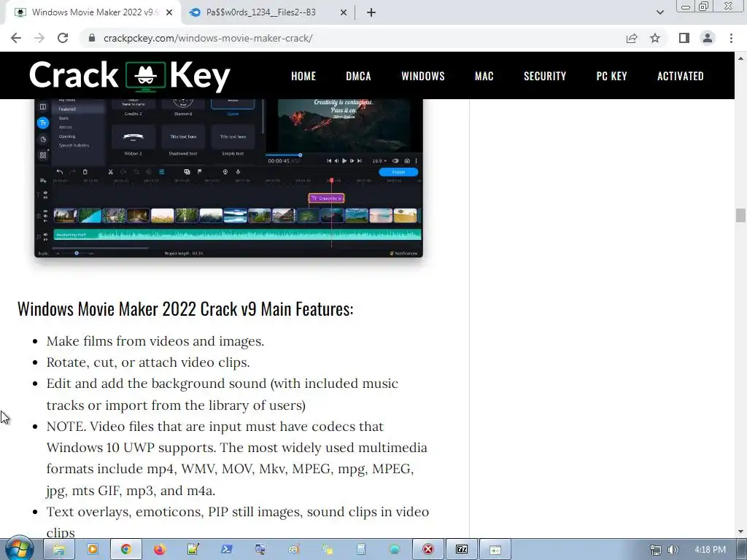
Task: Open the HOME menu item
Action: coord(303,76)
